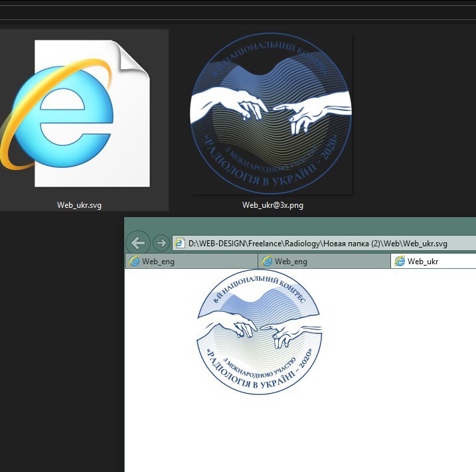Go forward in Internet Explorer
The height and width of the screenshot is (472, 476).
(161, 243)
